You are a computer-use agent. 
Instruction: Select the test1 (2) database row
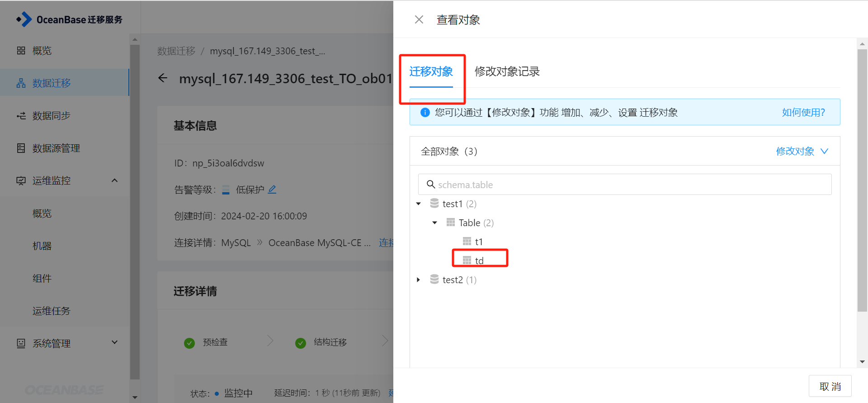[453, 204]
